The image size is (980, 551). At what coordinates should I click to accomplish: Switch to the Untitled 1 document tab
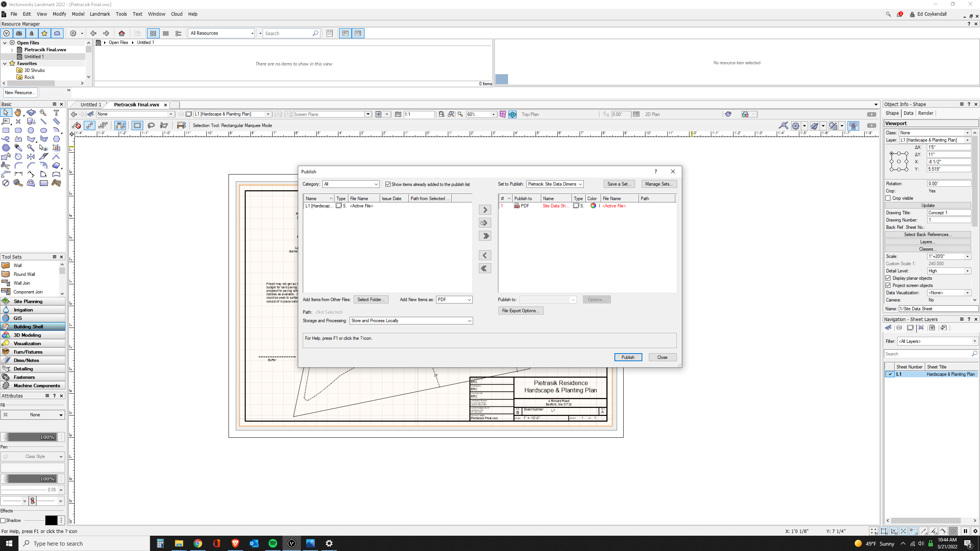tap(91, 104)
